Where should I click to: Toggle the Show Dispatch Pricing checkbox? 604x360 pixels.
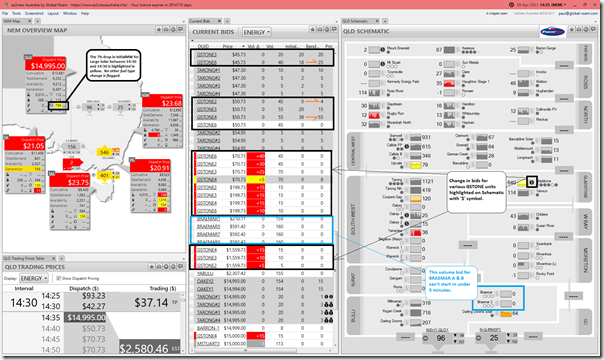(59, 278)
